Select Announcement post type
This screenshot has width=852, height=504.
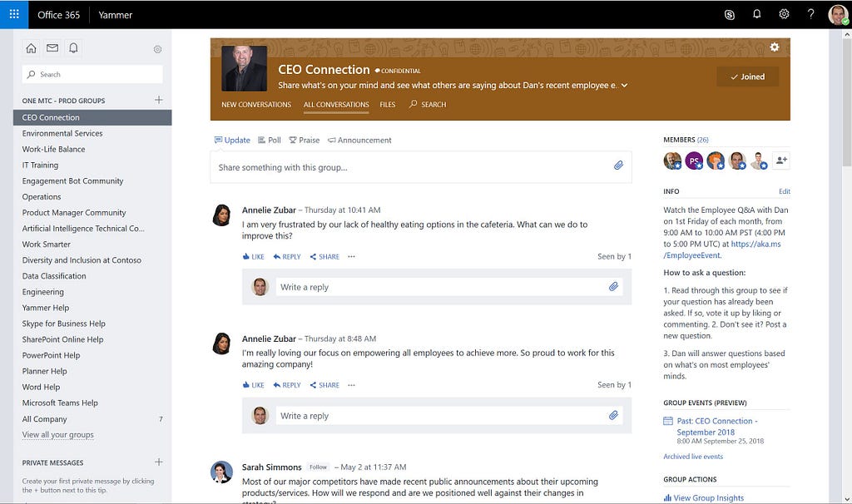click(x=359, y=140)
